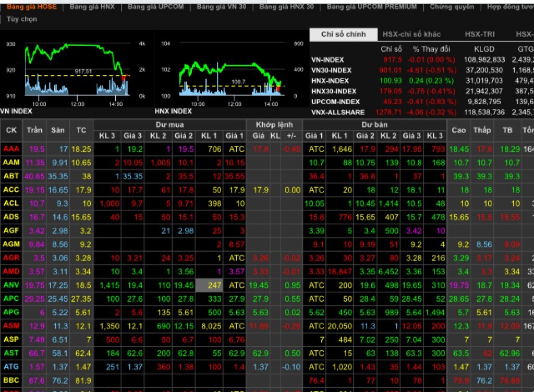The image size is (534, 392).
Task: Click the VN-INDEX volume 108,982,833
Action: point(484,60)
